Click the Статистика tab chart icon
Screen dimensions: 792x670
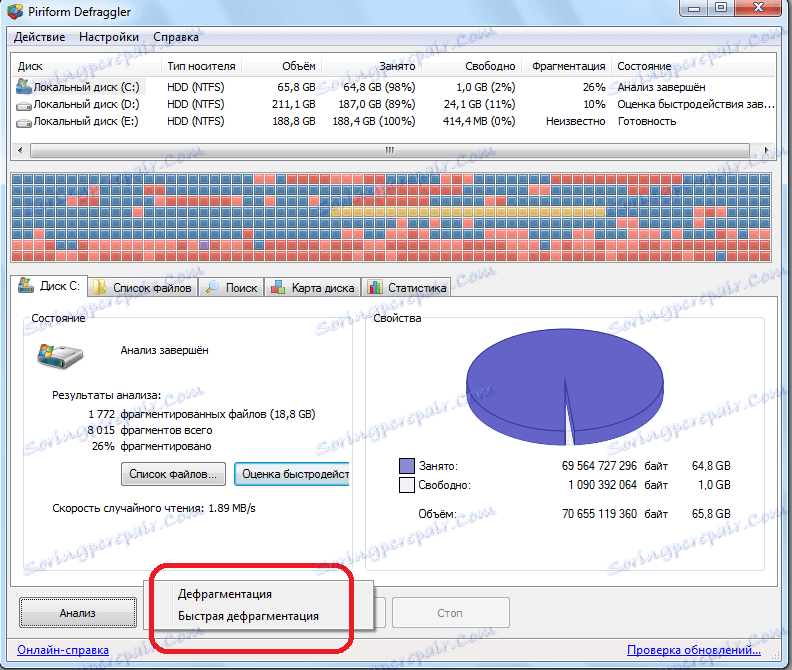coord(374,287)
